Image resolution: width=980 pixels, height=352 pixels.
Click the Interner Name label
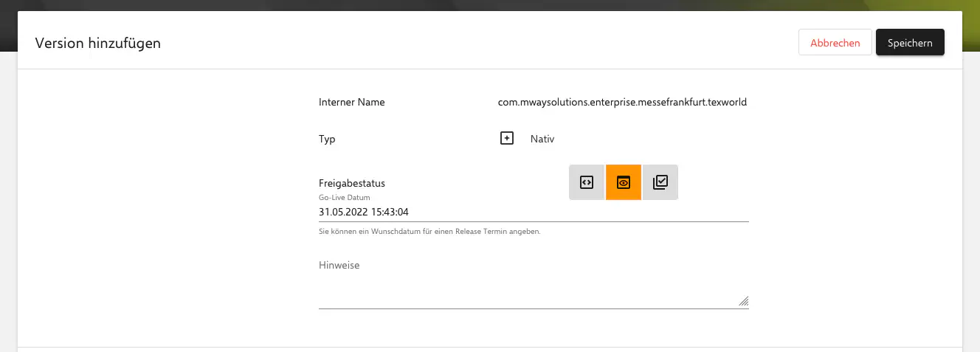(x=352, y=102)
